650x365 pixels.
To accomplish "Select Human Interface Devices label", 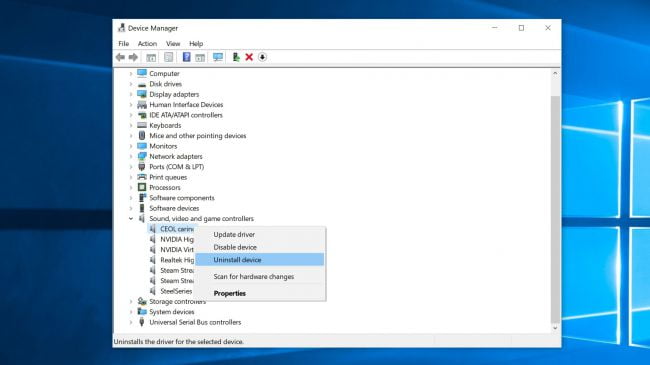I will pos(186,105).
